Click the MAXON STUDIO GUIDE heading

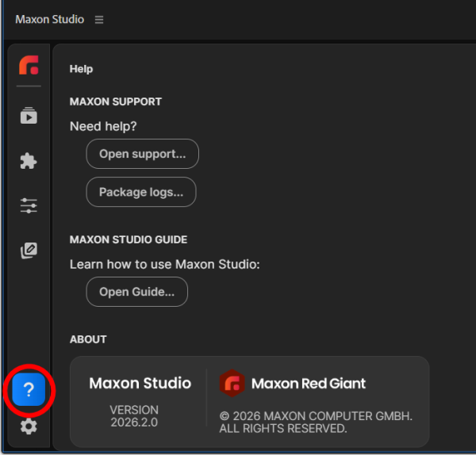click(129, 239)
